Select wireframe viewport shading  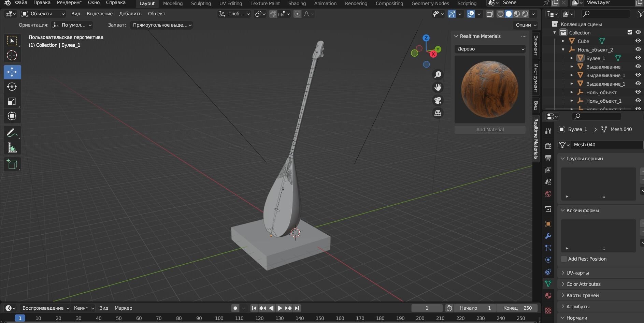pyautogui.click(x=500, y=14)
